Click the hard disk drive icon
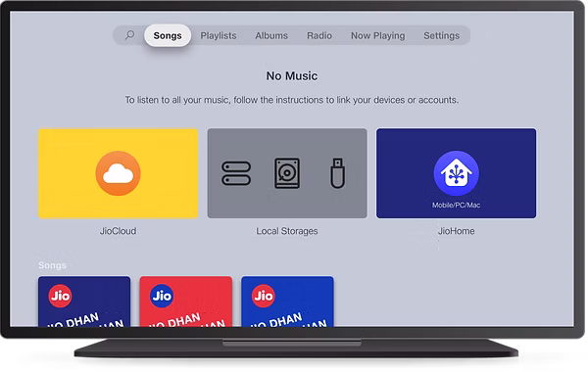588x372 pixels. coord(287,173)
